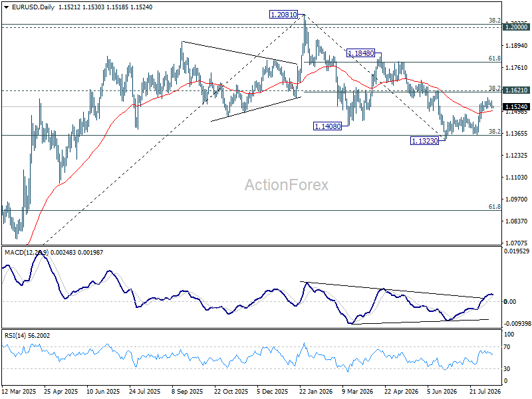Click the RSI(14) 56.2002 indicator label
This screenshot has width=532, height=399.
27,336
